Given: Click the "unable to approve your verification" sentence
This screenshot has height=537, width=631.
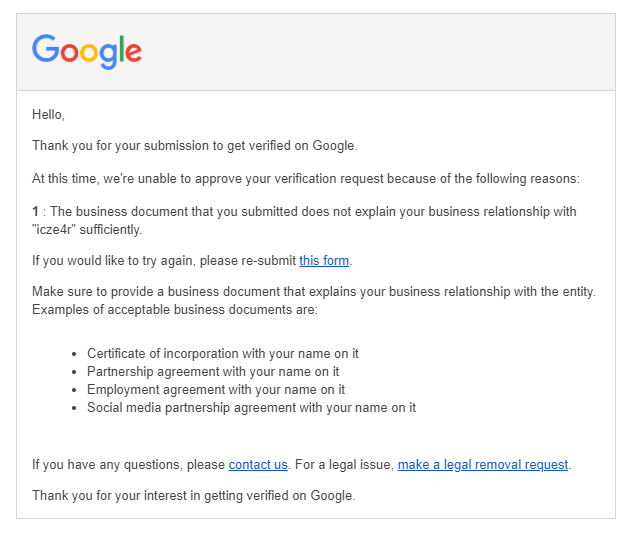Looking at the screenshot, I should point(306,179).
